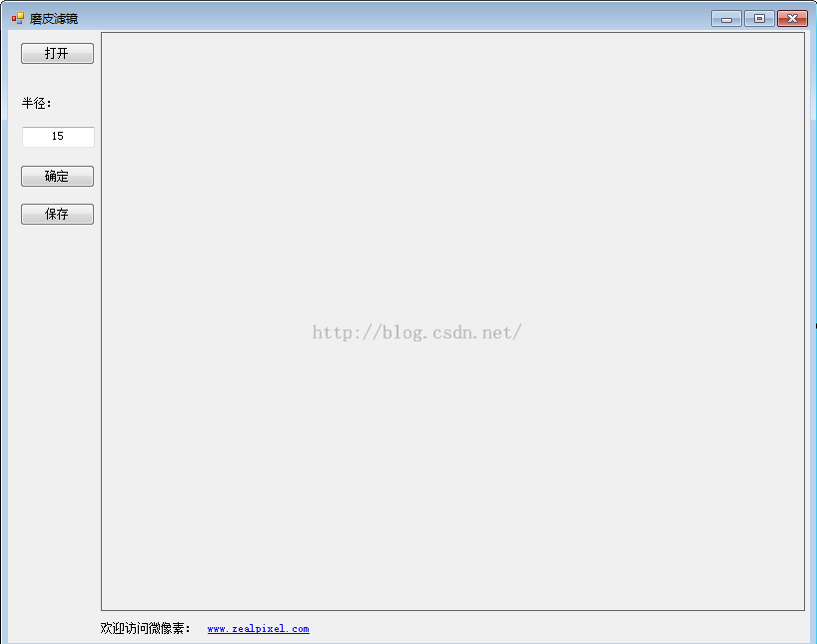
Task: Click the application icon in title bar
Action: coord(18,19)
